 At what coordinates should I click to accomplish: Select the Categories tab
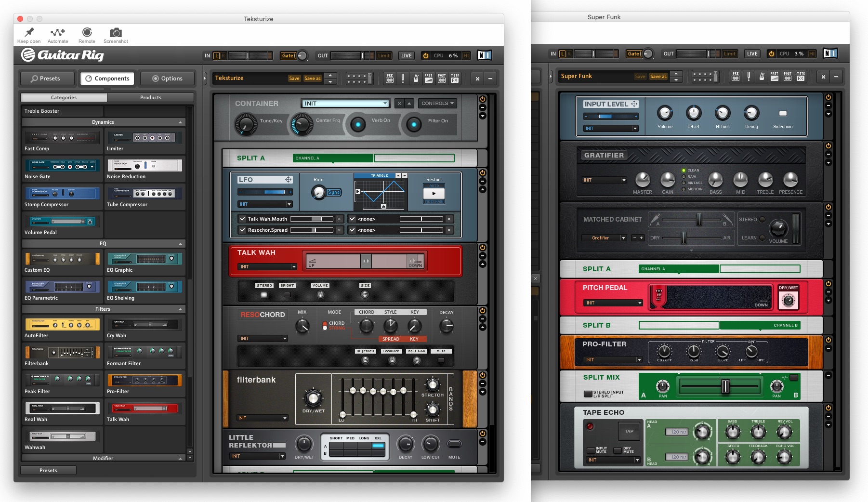(x=64, y=97)
